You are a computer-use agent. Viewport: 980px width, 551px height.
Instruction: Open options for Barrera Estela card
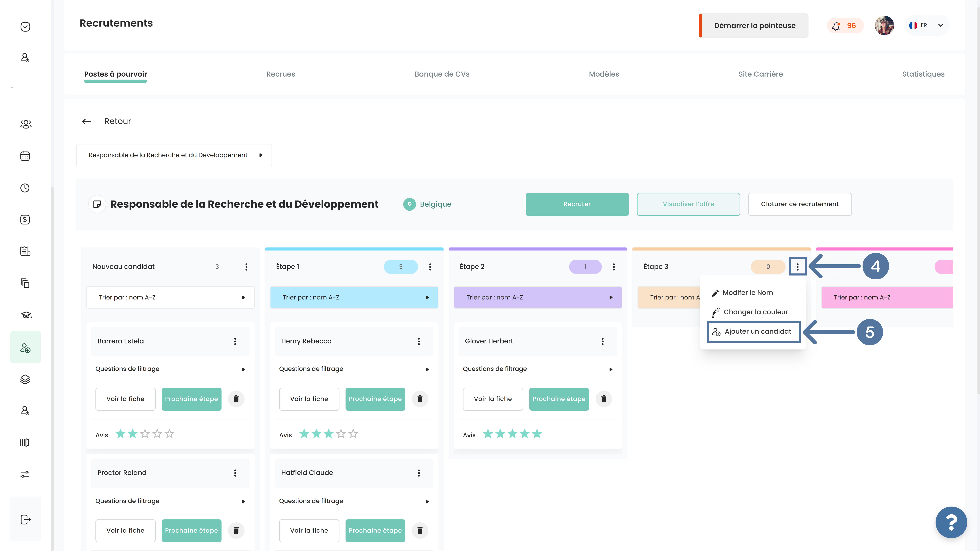pyautogui.click(x=235, y=342)
